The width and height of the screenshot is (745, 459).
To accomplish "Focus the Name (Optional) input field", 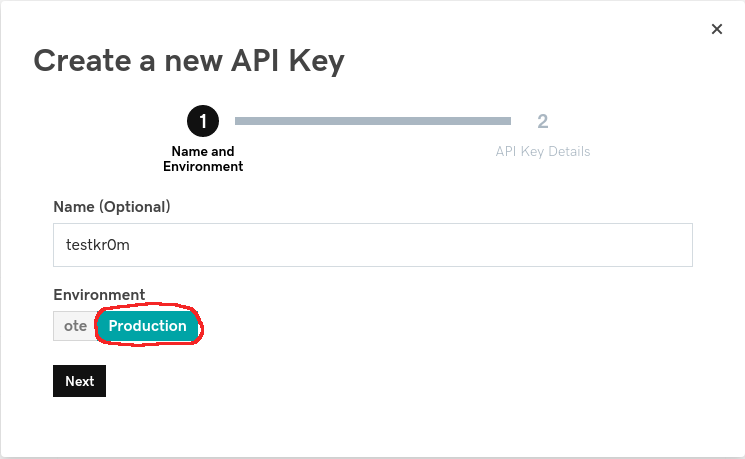I will 372,244.
